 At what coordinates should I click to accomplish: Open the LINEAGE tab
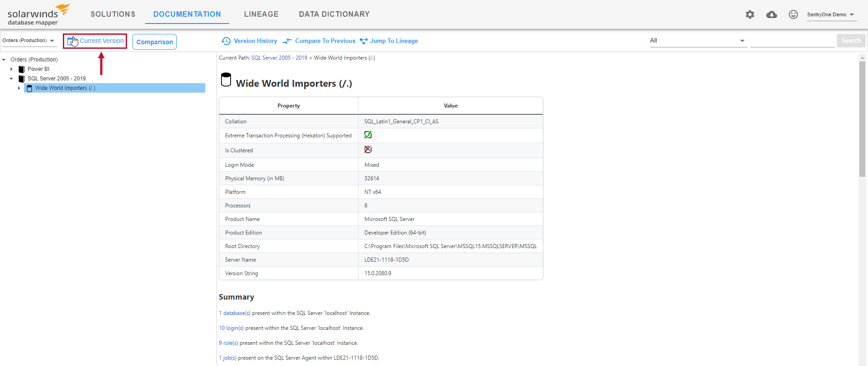tap(261, 14)
